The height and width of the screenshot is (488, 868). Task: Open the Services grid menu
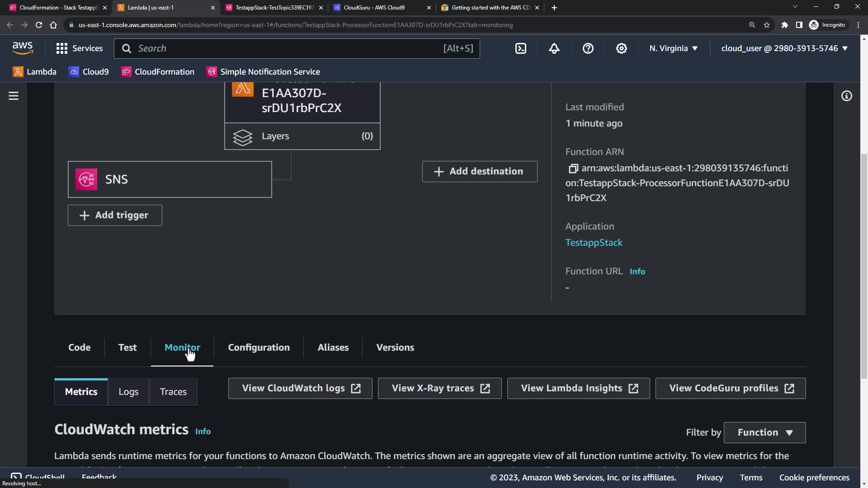point(62,48)
